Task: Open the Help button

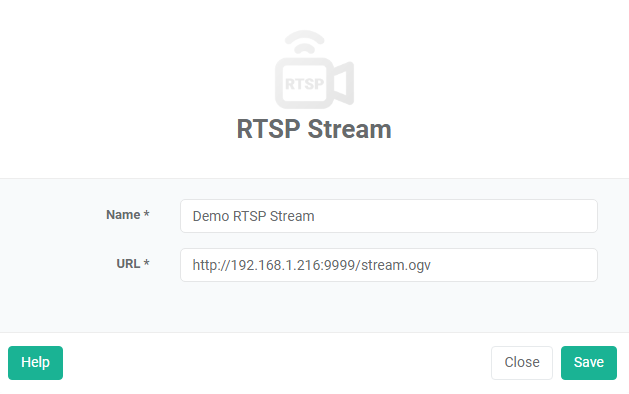Action: pos(35,363)
